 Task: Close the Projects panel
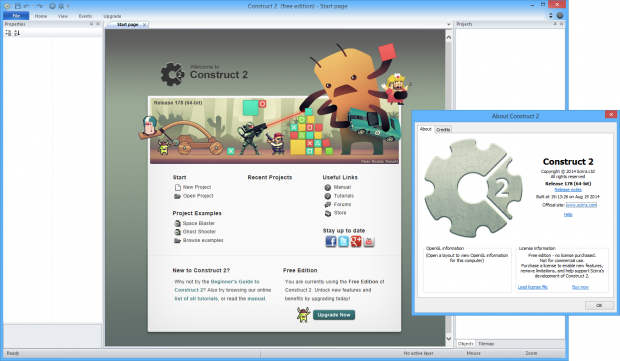[561, 24]
